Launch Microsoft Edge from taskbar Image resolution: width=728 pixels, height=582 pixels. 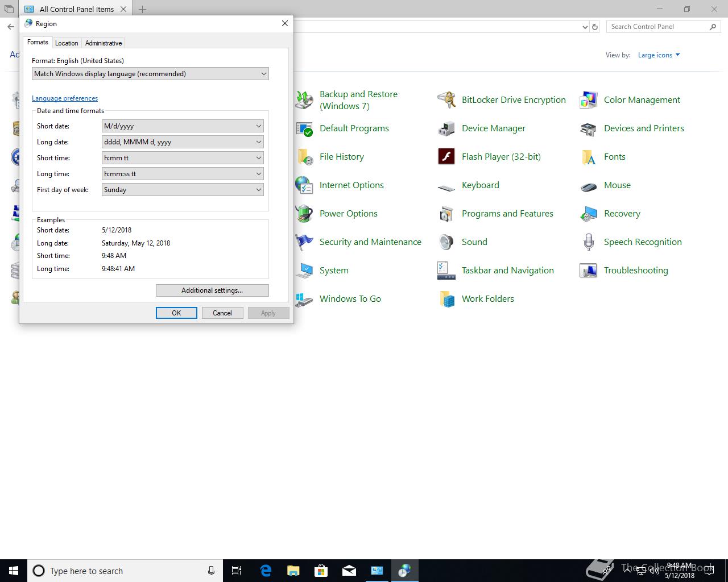[266, 571]
